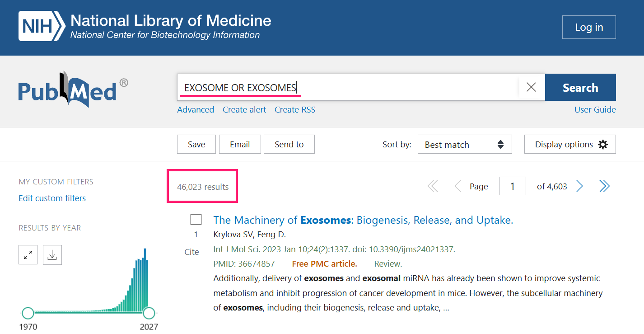Image resolution: width=644 pixels, height=334 pixels.
Task: Click the 46,023 results count text
Action: [x=203, y=187]
